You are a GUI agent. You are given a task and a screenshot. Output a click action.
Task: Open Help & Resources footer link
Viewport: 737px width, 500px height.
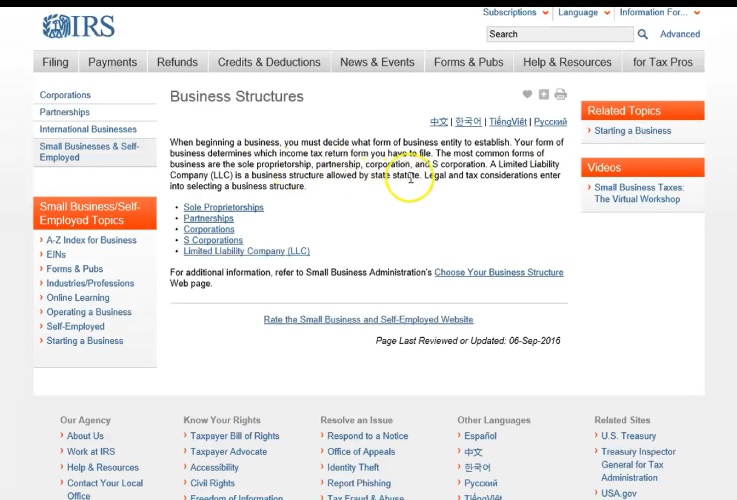point(102,468)
